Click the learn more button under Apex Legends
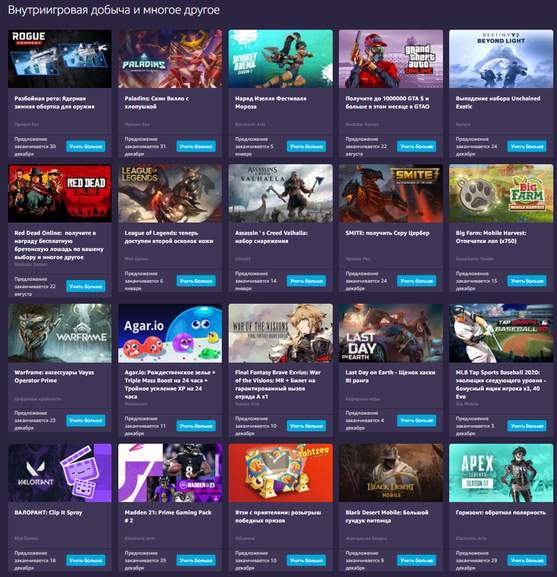Image resolution: width=557 pixels, height=577 pixels. (527, 560)
